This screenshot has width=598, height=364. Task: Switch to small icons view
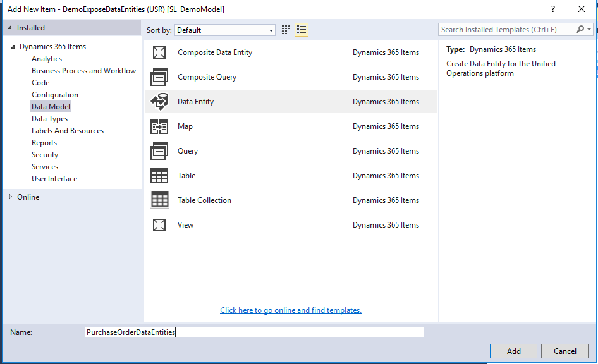click(286, 30)
